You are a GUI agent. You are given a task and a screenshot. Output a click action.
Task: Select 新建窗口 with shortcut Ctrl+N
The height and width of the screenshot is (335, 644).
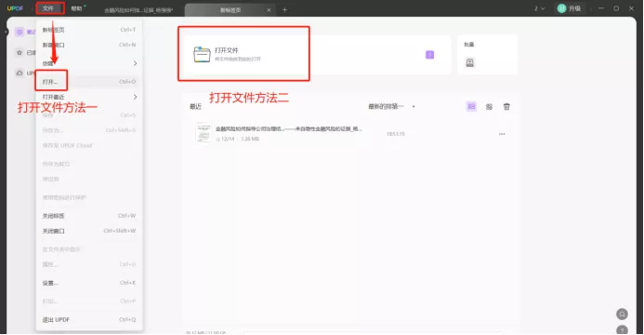point(88,45)
